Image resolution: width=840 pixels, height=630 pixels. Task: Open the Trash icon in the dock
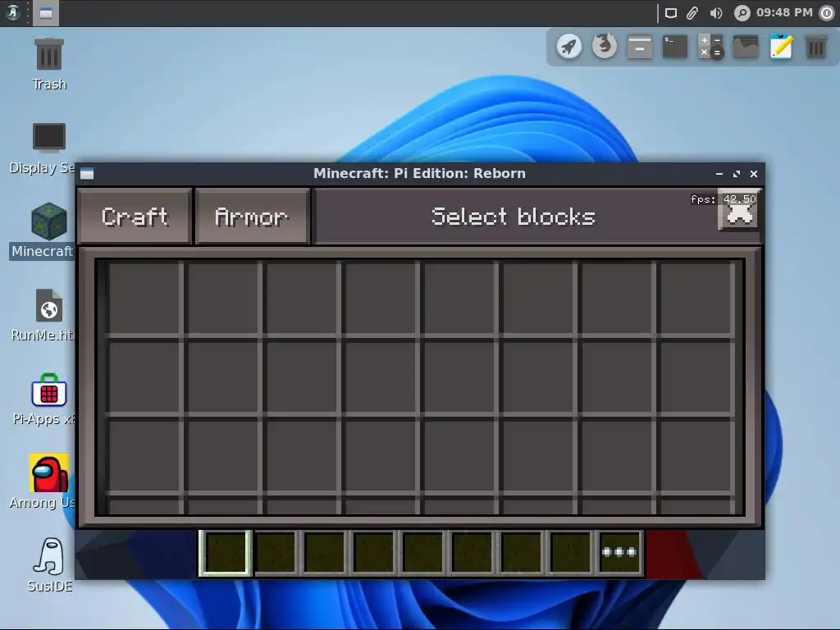point(816,47)
